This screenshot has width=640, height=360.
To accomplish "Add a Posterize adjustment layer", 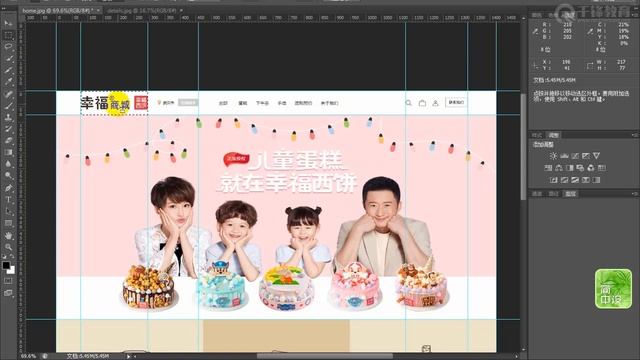I will point(564,180).
